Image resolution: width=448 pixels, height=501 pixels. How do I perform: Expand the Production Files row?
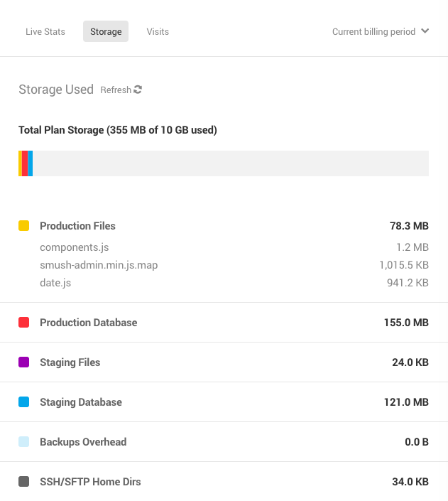[77, 226]
